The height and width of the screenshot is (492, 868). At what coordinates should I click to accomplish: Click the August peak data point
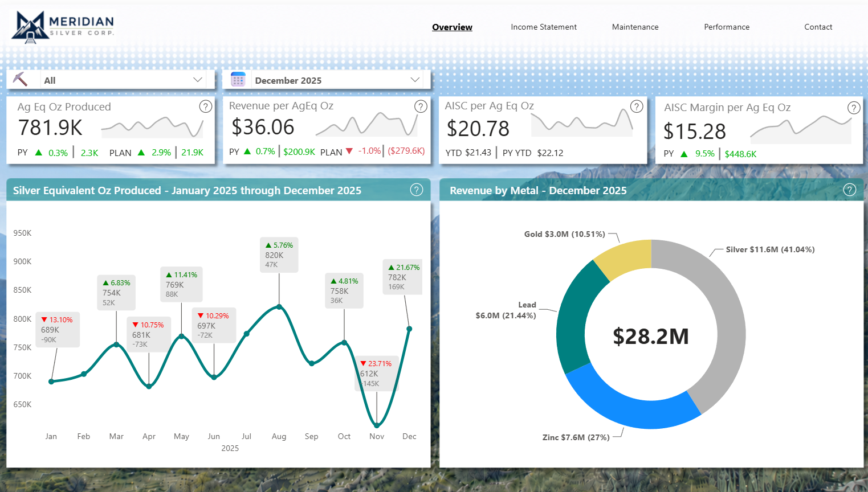279,306
